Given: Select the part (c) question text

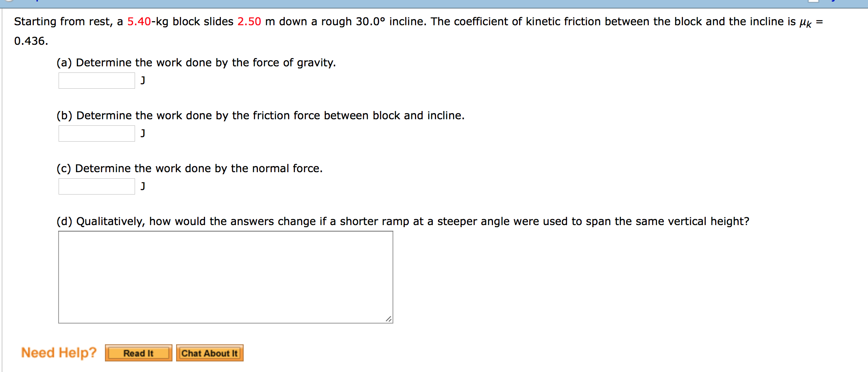Looking at the screenshot, I should 189,168.
